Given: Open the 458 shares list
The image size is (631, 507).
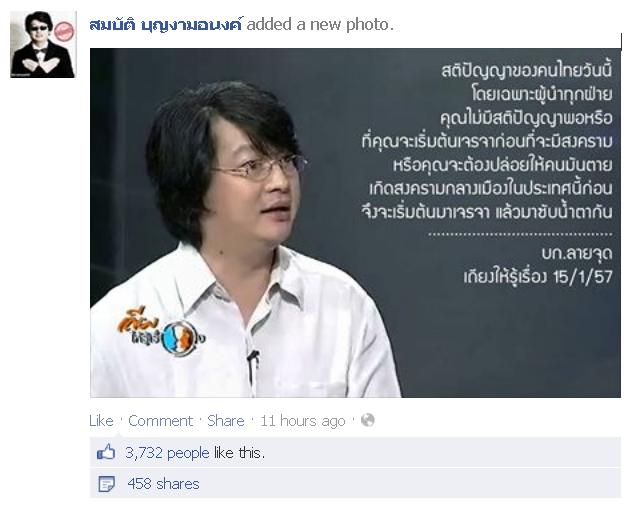Looking at the screenshot, I should [x=163, y=484].
